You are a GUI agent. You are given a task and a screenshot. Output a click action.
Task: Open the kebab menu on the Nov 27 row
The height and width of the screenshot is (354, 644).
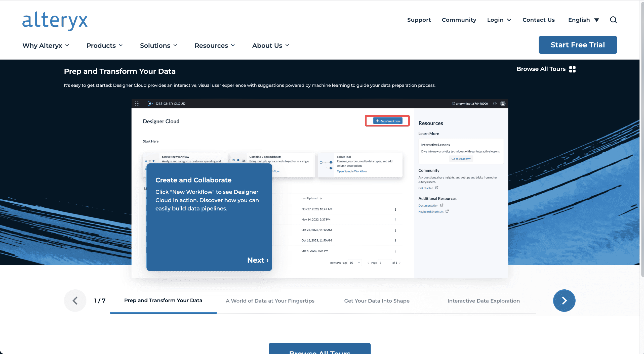[x=395, y=209]
